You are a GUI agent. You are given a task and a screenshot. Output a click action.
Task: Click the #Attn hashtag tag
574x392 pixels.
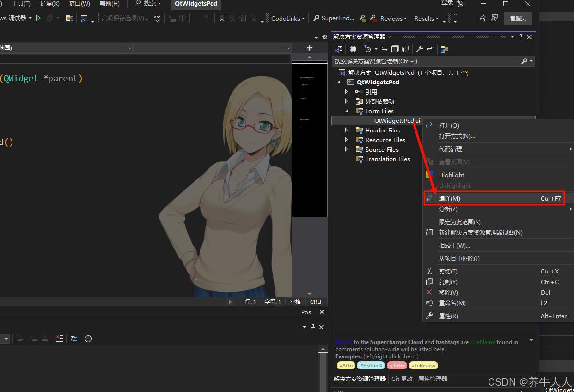pyautogui.click(x=345, y=365)
